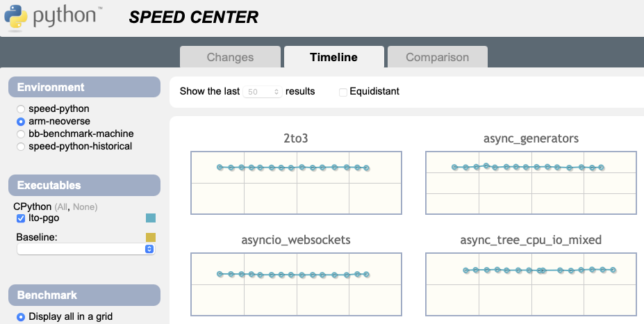Screen dimensions: 644x324
Task: Click the None executables link
Action: [x=85, y=207]
